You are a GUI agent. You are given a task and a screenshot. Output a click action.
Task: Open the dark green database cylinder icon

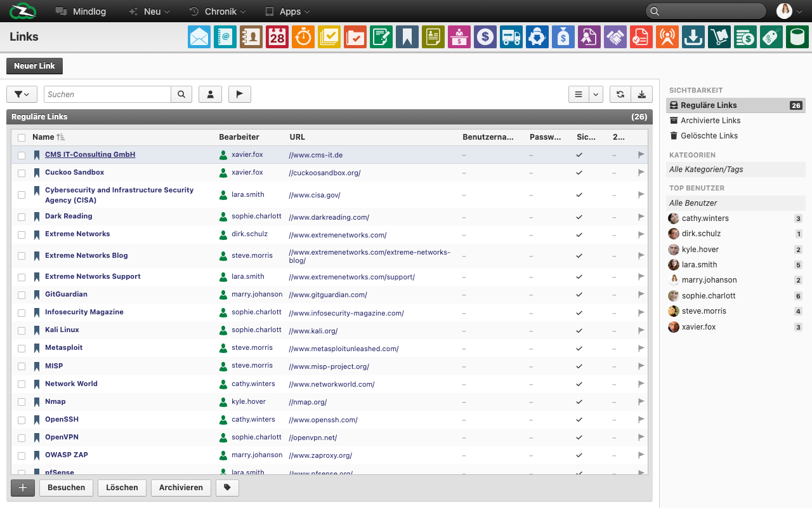[797, 37]
